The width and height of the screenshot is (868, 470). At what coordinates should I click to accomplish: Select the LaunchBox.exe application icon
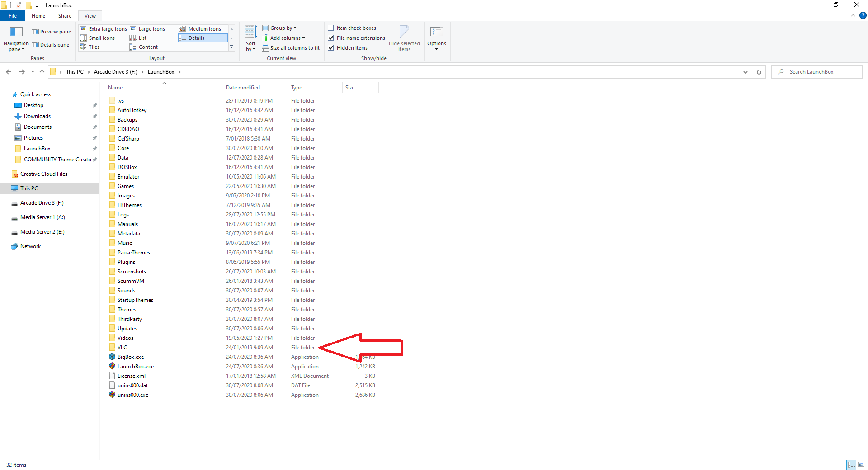(112, 366)
